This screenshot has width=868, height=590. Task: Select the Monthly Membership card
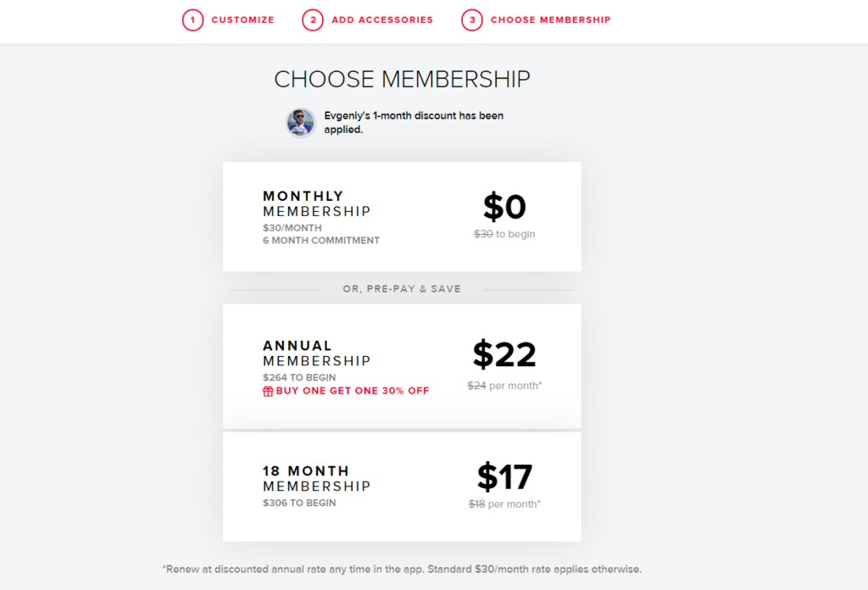pos(402,216)
